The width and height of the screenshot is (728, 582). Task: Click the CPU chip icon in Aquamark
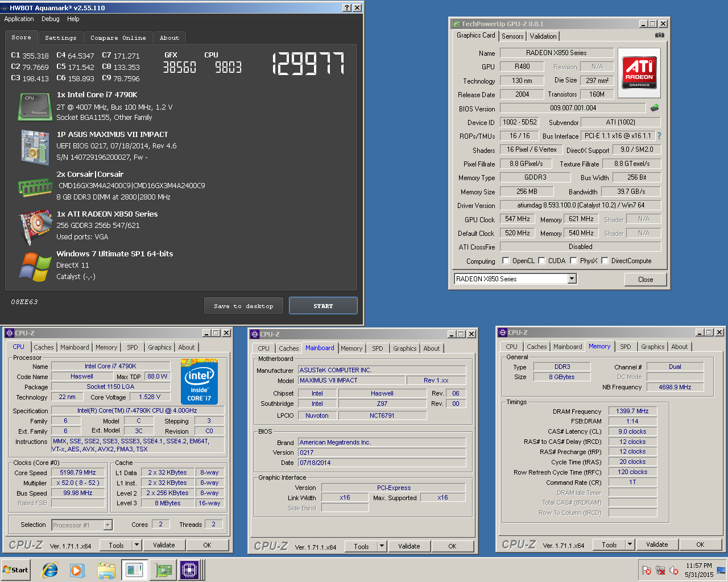click(x=35, y=107)
